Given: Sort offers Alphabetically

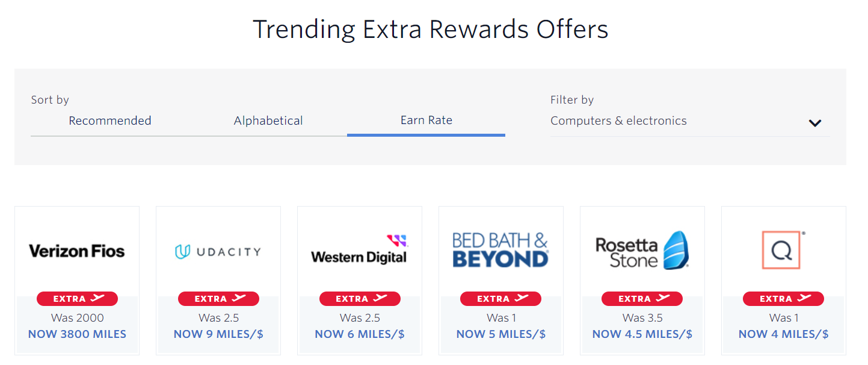Looking at the screenshot, I should click(x=268, y=120).
